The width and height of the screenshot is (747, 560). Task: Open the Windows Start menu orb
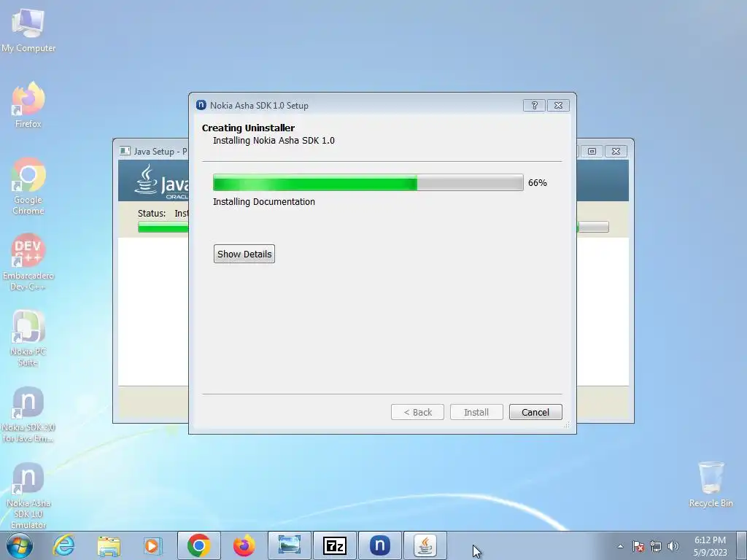(x=20, y=545)
